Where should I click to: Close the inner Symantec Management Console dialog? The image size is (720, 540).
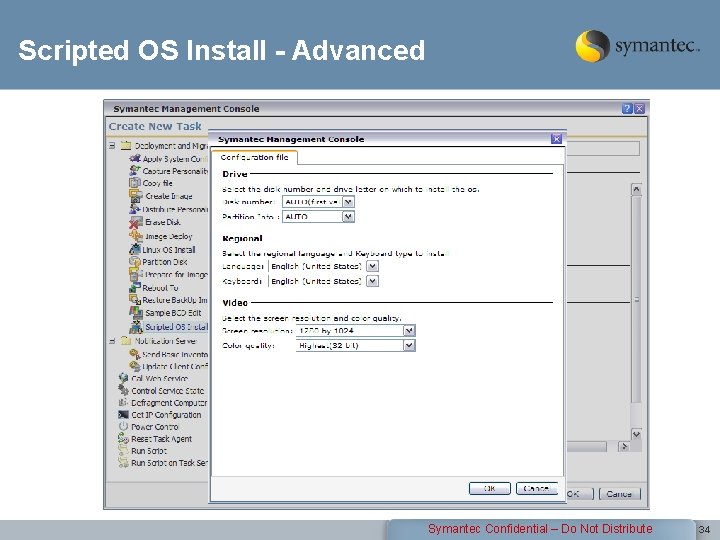pyautogui.click(x=556, y=139)
